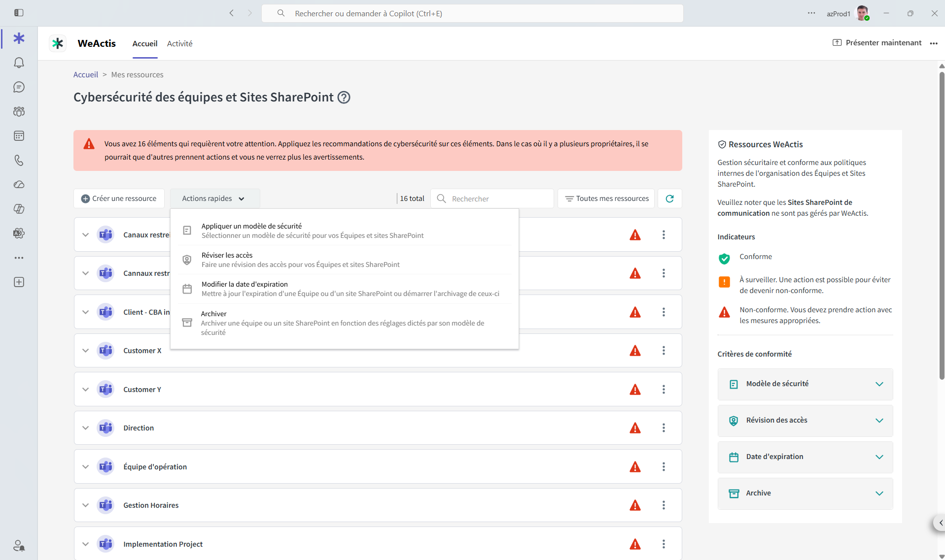Open more options for Customer X row
945x560 pixels.
pyautogui.click(x=664, y=351)
